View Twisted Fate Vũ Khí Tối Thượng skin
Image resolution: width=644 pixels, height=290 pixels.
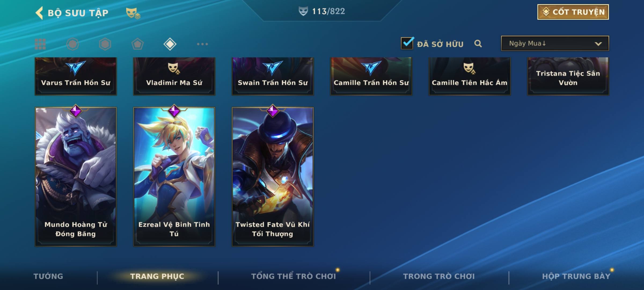point(273,177)
